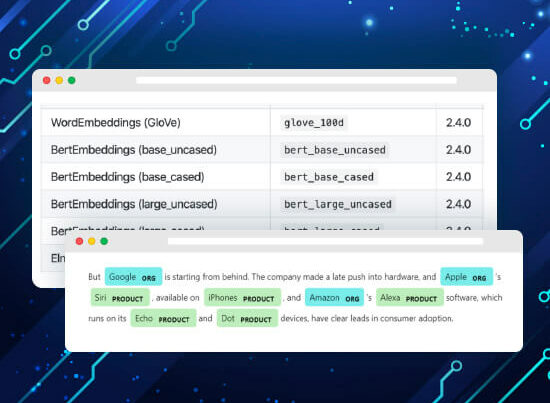Click the Apple ORG entity tag
The width and height of the screenshot is (550, 403).
pos(467,277)
